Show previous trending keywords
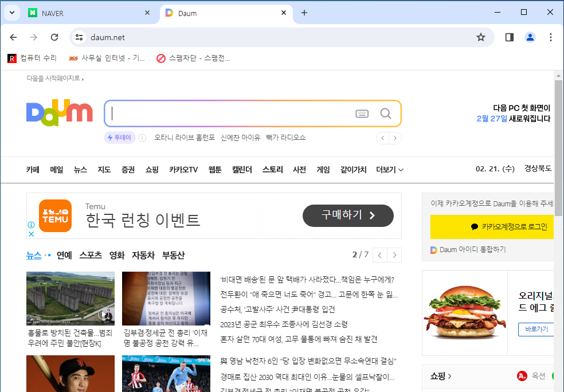 pyautogui.click(x=382, y=138)
